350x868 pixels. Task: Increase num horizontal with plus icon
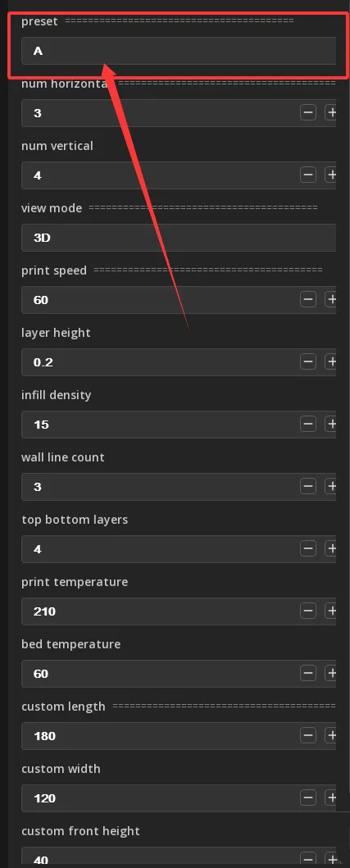coord(330,113)
